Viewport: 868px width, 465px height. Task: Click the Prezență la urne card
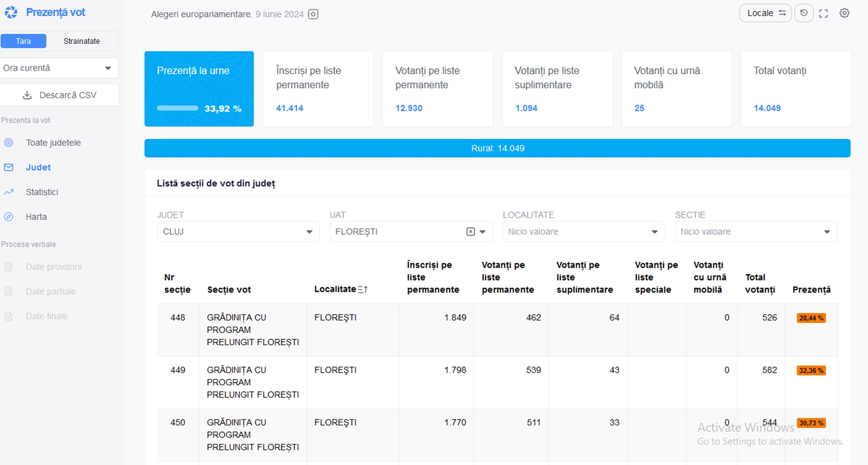(199, 89)
